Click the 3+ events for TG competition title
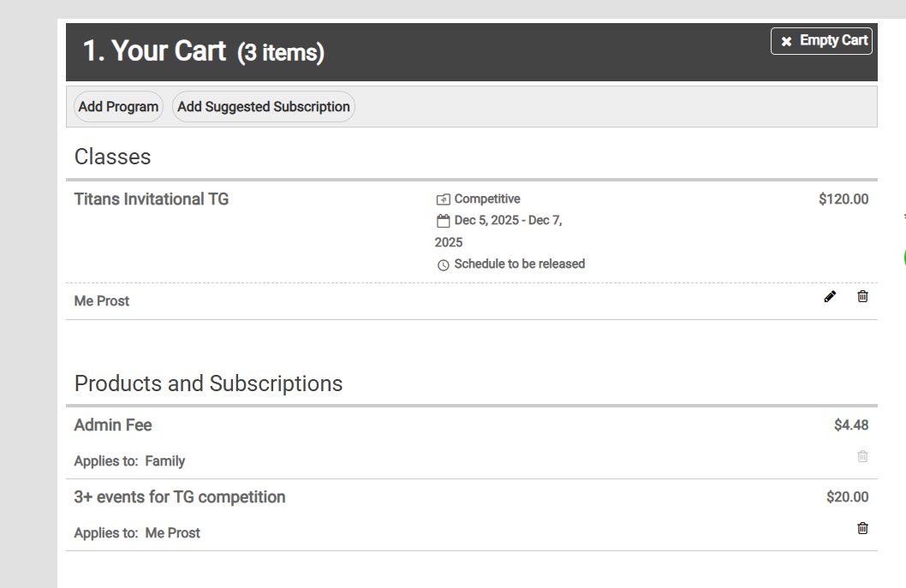Screen dimensions: 906x588 (180, 497)
